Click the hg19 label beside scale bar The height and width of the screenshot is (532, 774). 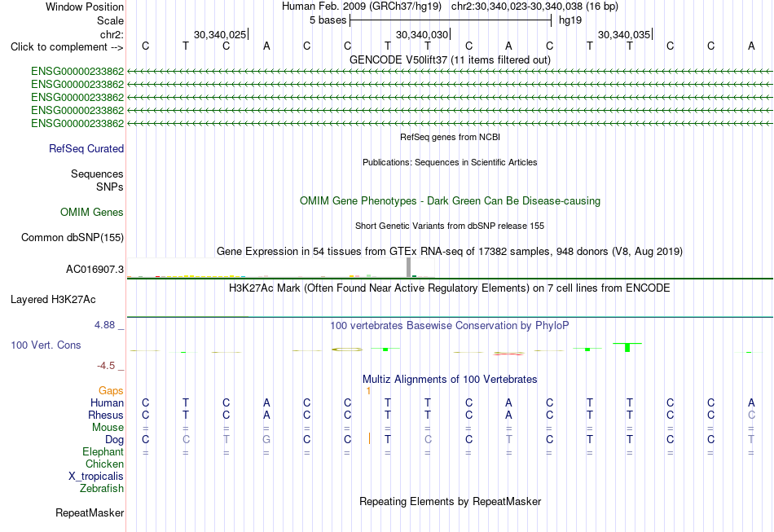point(570,20)
